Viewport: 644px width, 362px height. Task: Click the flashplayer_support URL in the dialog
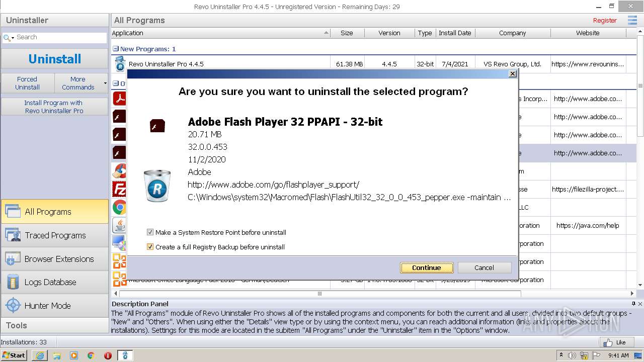(x=274, y=185)
